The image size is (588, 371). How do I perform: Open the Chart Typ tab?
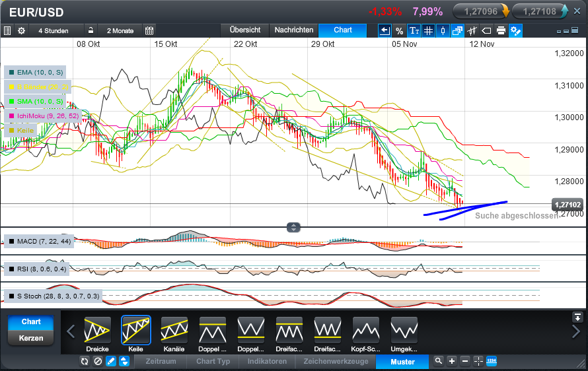(213, 361)
